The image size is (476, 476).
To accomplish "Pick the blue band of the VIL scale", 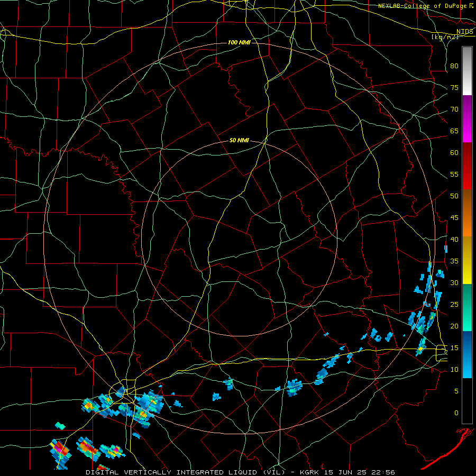I will point(467,354).
